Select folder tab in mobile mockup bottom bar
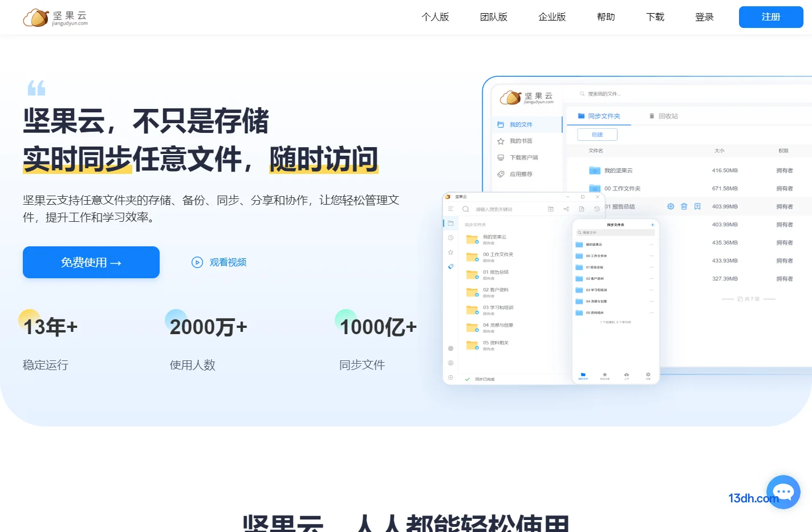Image resolution: width=812 pixels, height=532 pixels. click(583, 376)
